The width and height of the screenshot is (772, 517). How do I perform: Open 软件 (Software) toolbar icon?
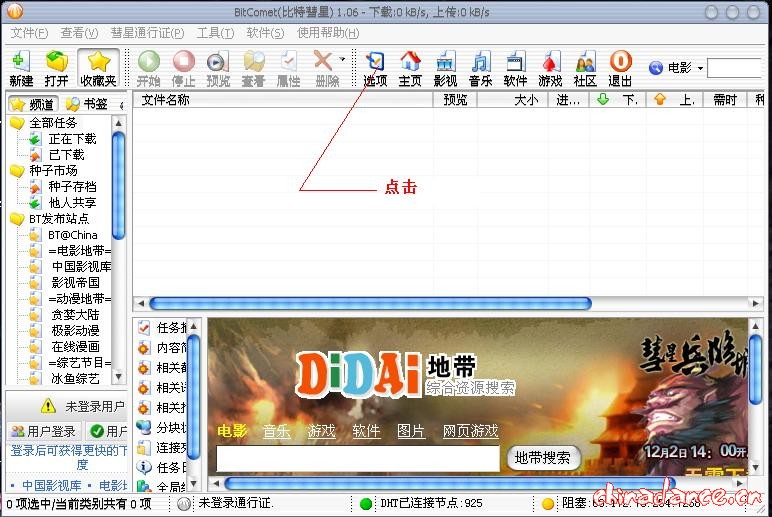(x=515, y=68)
